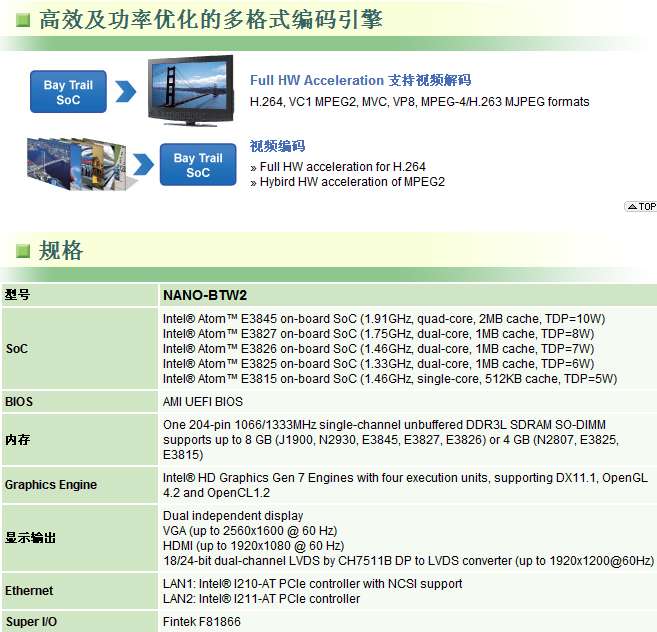Click 'Dual independent display' text
The image size is (657, 632).
(233, 516)
